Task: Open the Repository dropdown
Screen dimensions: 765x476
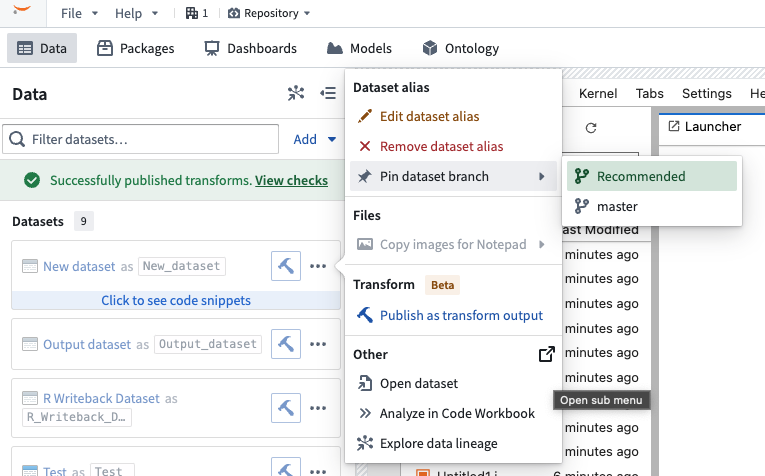Action: [x=269, y=13]
